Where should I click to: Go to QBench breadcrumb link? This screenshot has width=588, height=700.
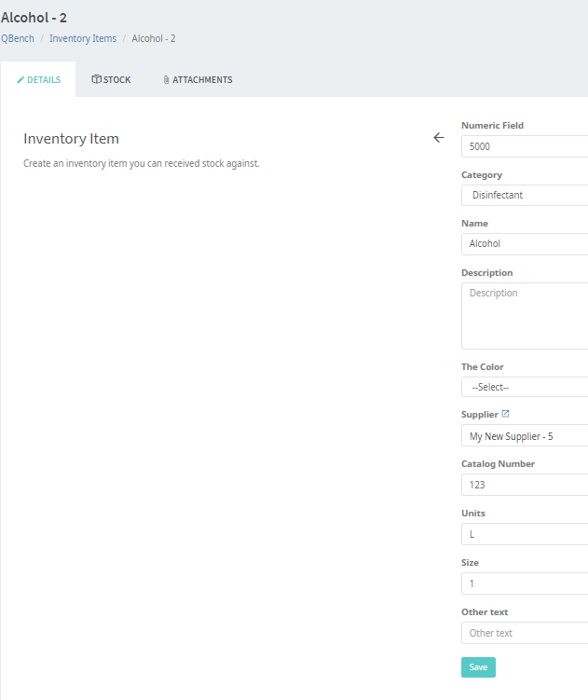[18, 38]
